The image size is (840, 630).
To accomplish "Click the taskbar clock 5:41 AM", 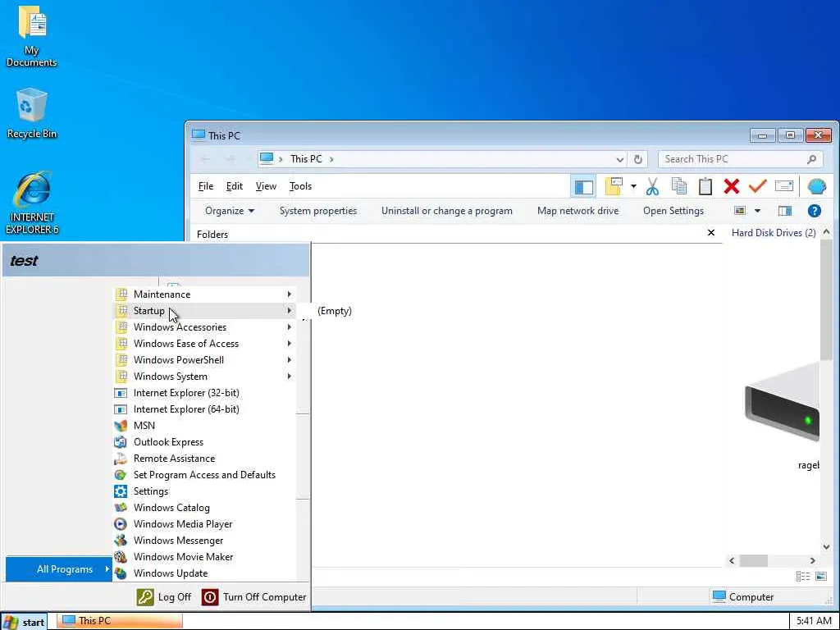I will [814, 621].
